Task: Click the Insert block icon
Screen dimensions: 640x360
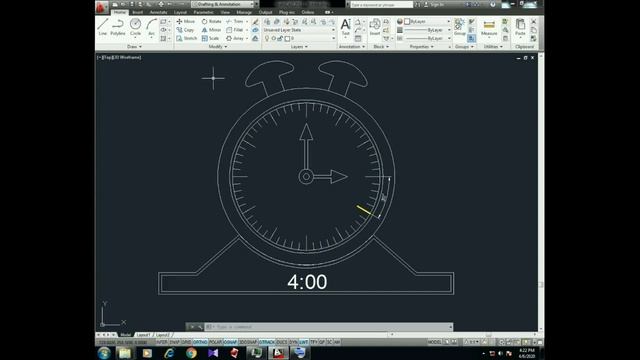Action: (x=375, y=27)
